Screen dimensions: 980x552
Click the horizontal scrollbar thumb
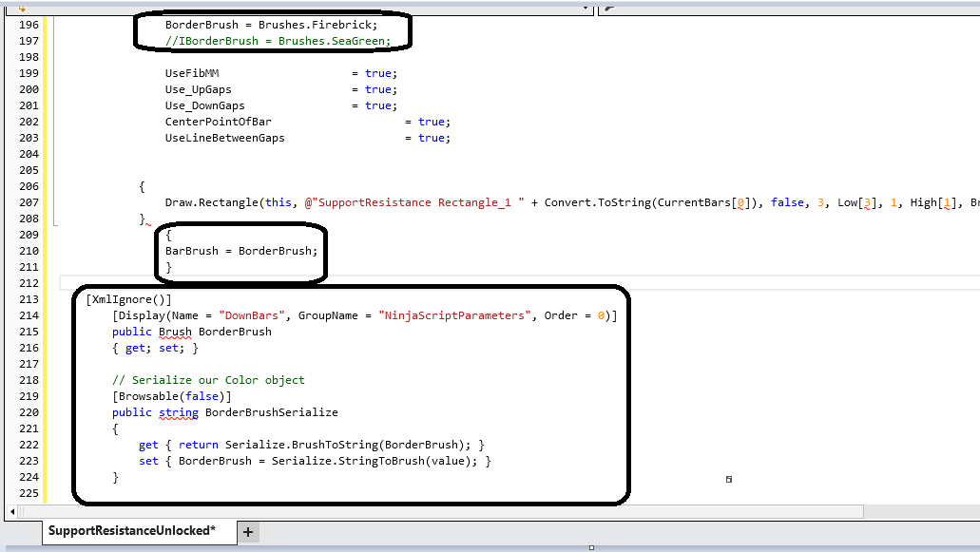click(x=441, y=511)
